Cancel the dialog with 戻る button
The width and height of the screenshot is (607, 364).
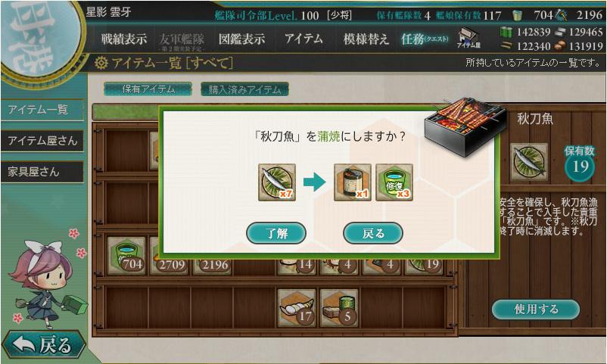click(x=373, y=233)
